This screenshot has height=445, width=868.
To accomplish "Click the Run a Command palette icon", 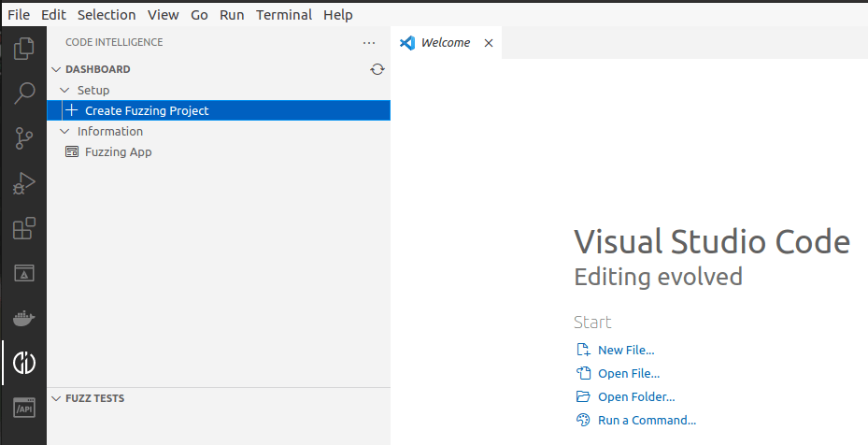I will click(x=583, y=420).
